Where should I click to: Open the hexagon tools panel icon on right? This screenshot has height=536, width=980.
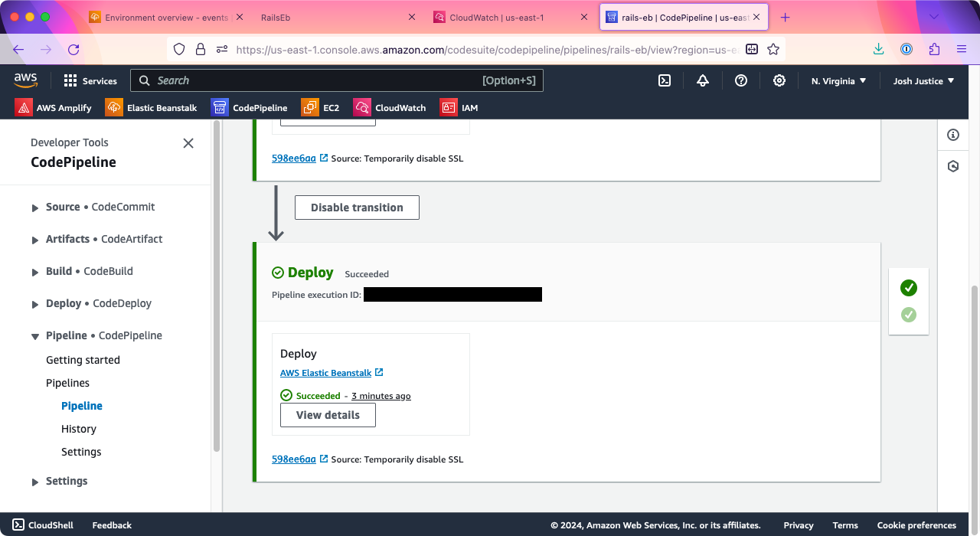[x=953, y=166]
